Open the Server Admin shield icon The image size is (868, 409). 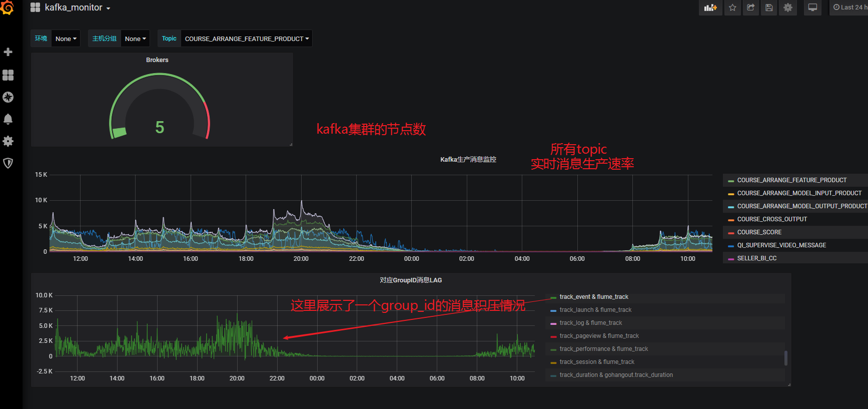8,163
